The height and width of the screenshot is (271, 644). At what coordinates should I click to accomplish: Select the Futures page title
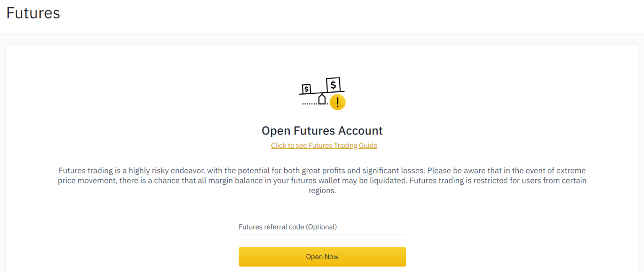pos(33,13)
